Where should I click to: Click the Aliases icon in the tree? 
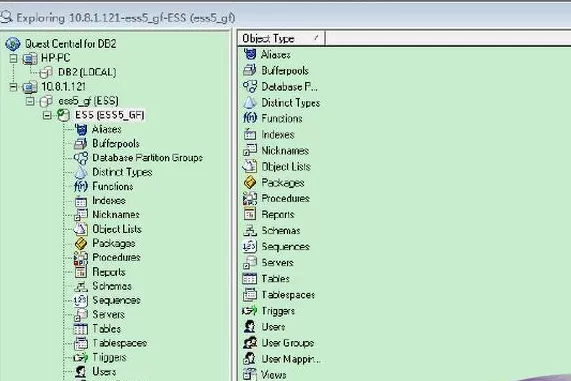click(81, 129)
